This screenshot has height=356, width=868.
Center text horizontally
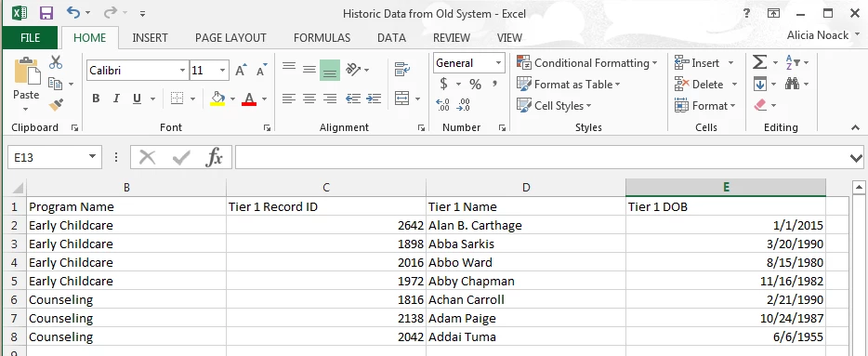(309, 99)
